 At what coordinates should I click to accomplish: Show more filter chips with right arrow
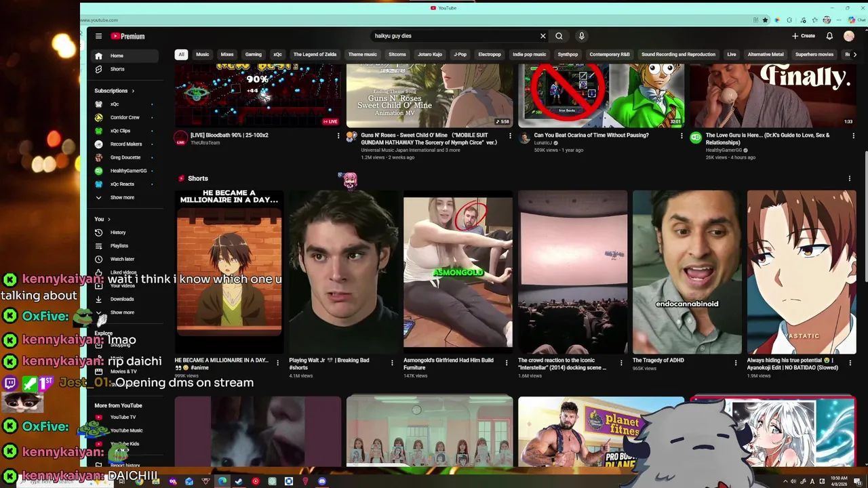854,54
